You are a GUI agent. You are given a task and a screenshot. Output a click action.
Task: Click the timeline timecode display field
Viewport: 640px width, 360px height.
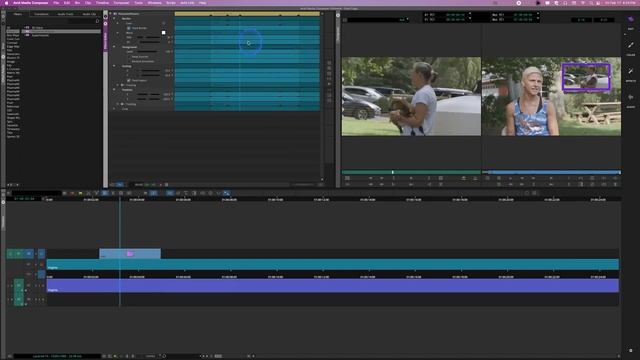[x=24, y=199]
